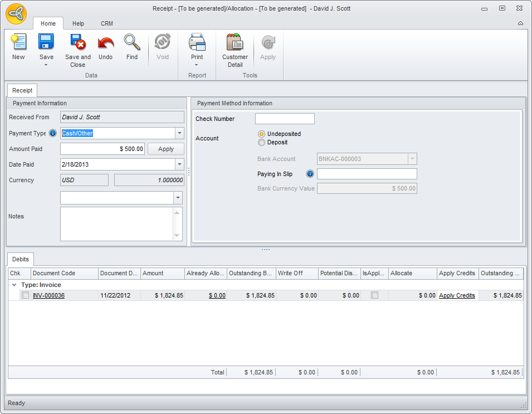
Task: Click Apply button beside Amount Paid
Action: click(x=166, y=149)
